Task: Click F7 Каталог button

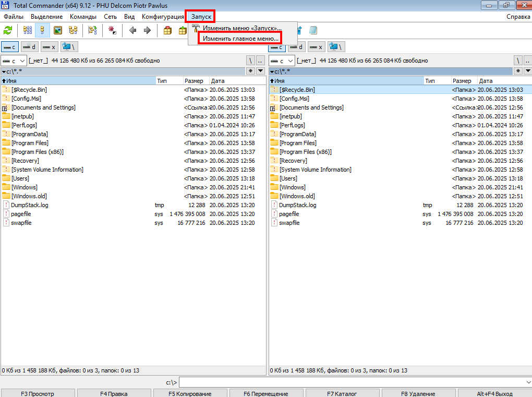Action: tap(342, 393)
